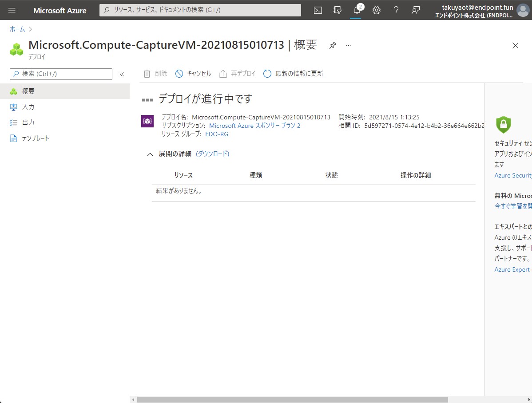Click the (ダウンロード) link
Viewport: 532px width, 403px height.
click(x=213, y=154)
